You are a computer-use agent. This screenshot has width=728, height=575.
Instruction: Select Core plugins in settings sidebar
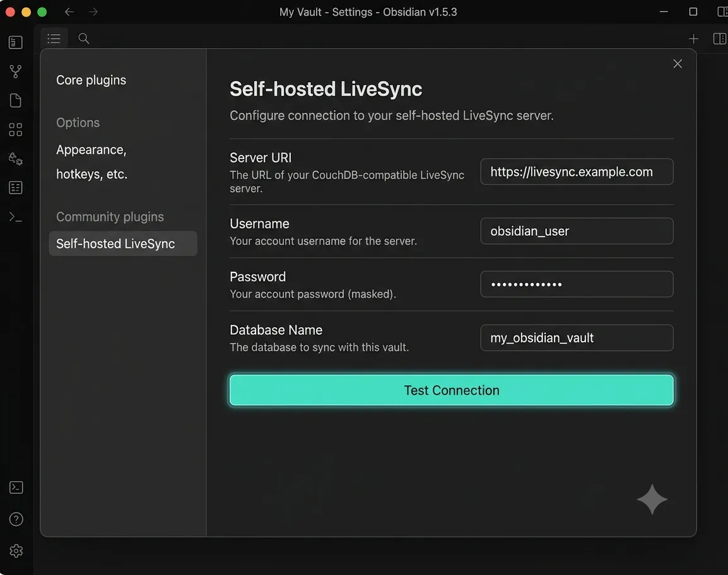point(91,80)
